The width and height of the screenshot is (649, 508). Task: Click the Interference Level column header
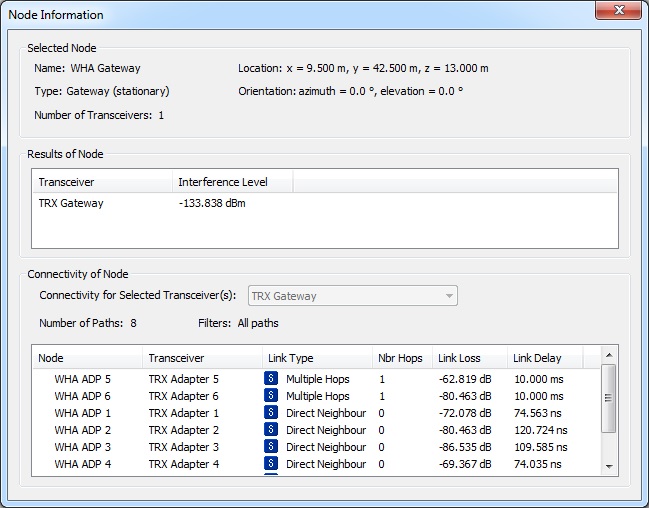[231, 181]
